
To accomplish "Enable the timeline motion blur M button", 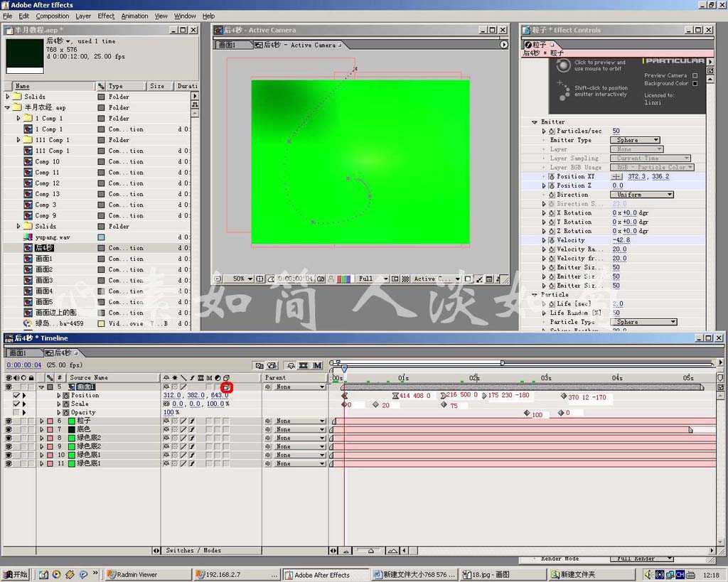I will coord(317,366).
